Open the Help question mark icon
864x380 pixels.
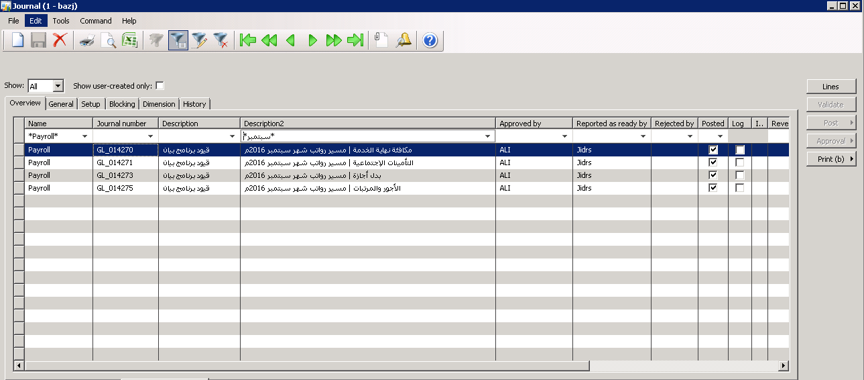tap(430, 40)
